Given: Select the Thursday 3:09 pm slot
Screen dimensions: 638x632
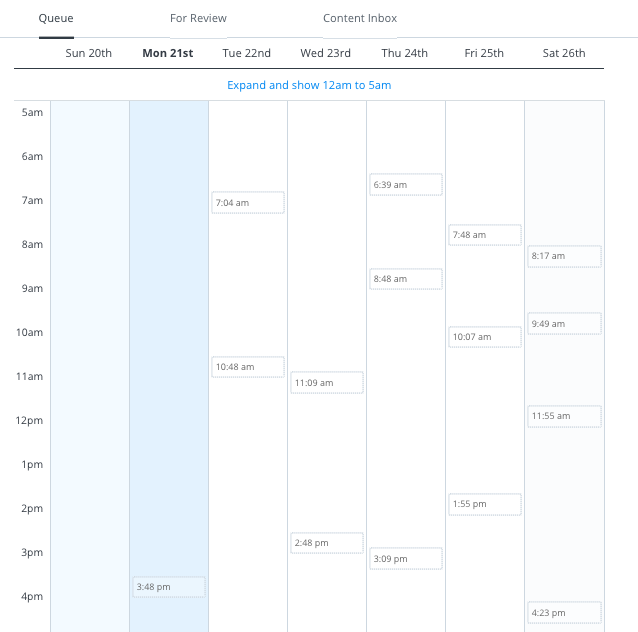Looking at the screenshot, I should tap(406, 558).
